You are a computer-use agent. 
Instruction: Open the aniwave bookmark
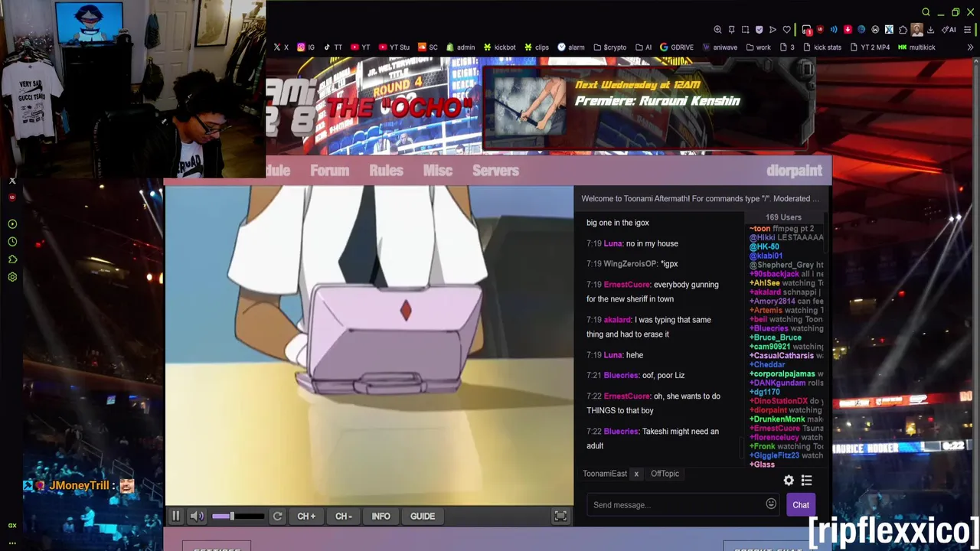click(x=719, y=47)
